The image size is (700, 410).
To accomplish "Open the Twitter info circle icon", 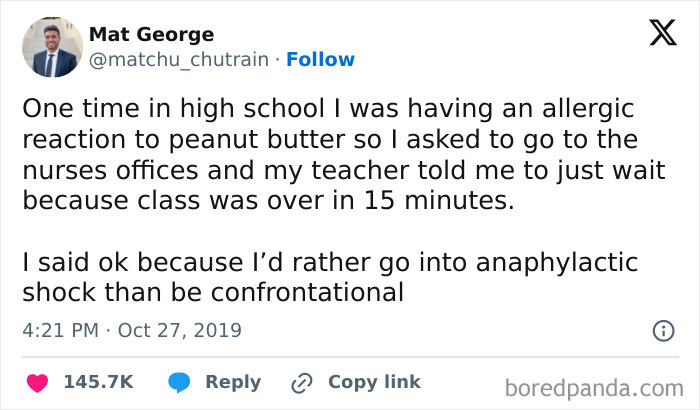I will [662, 330].
